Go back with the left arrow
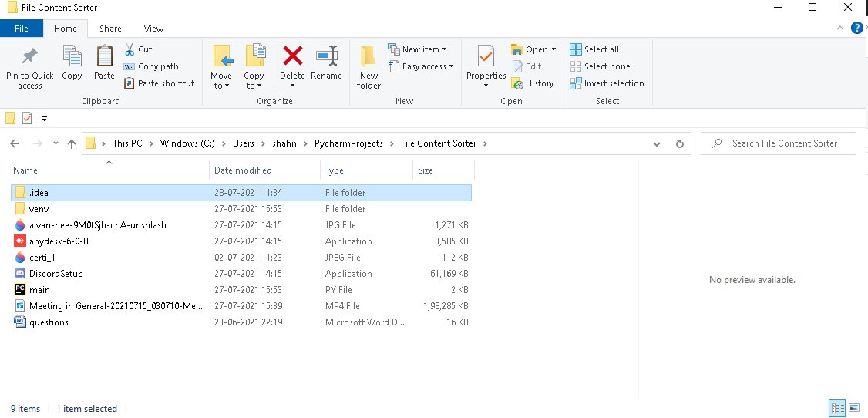 coord(15,143)
